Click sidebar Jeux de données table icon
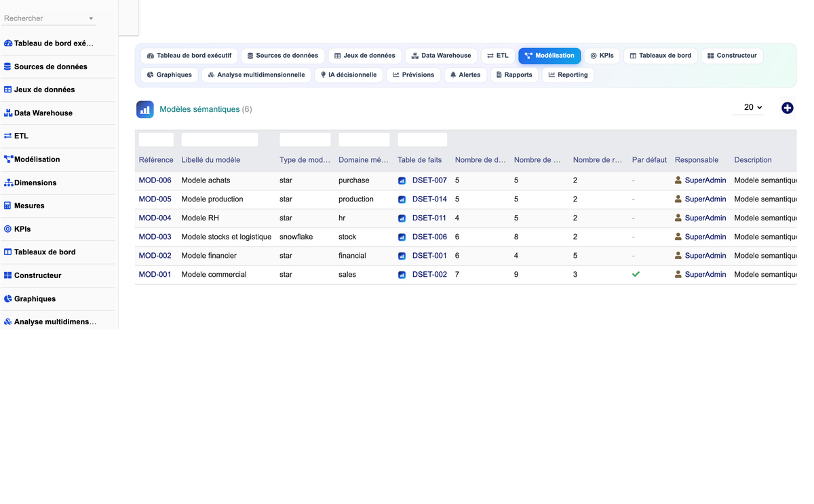This screenshot has width=814, height=504. click(x=8, y=90)
